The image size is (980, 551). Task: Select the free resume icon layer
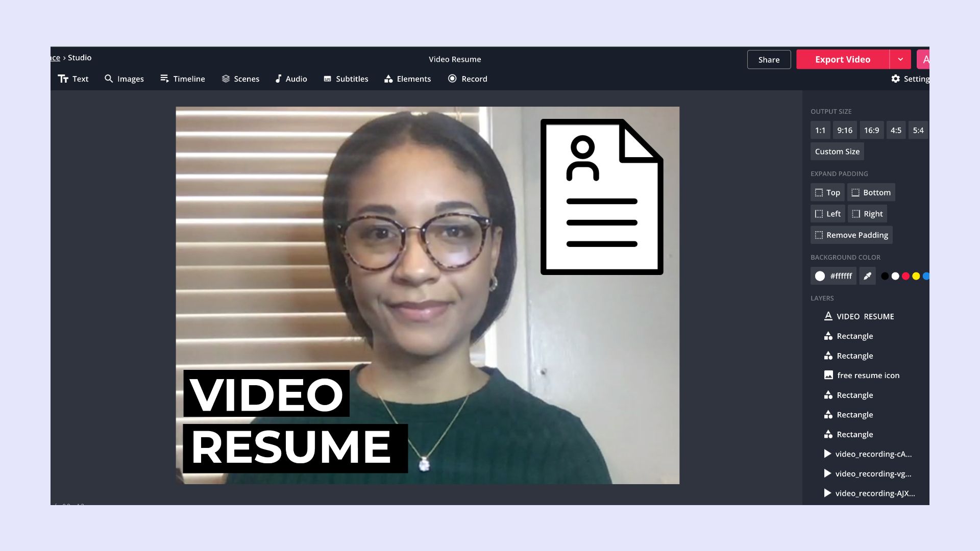point(868,375)
